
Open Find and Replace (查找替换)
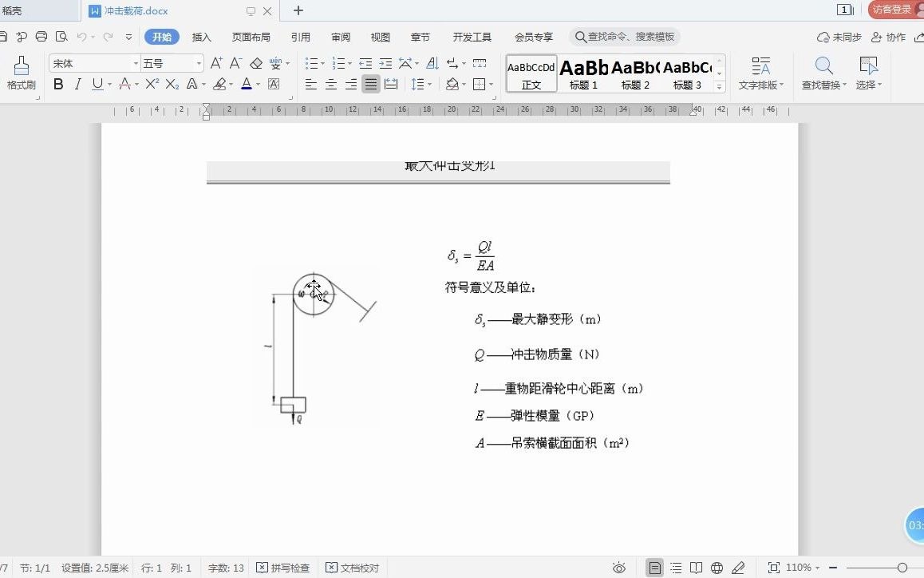[823, 72]
